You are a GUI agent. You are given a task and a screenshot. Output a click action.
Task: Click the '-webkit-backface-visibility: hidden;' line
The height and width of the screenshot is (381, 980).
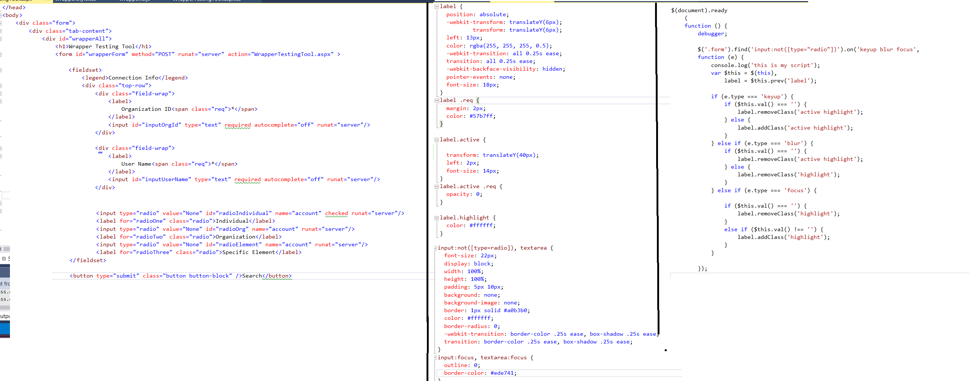(506, 69)
